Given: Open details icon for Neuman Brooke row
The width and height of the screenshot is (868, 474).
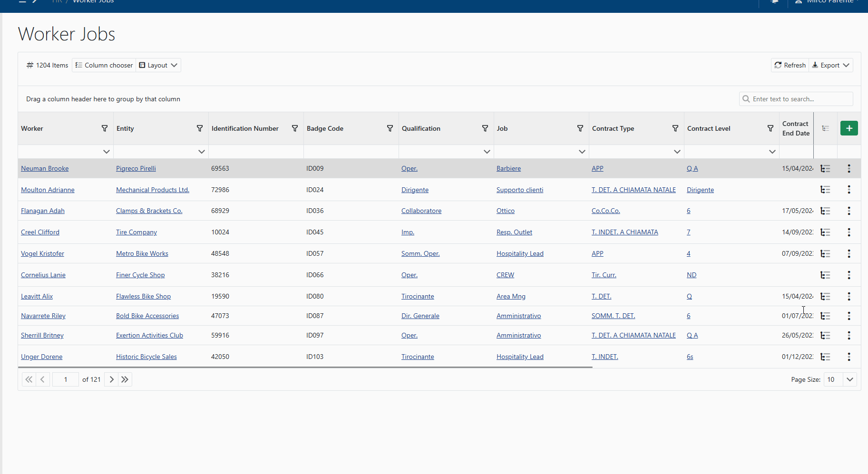Looking at the screenshot, I should (x=825, y=169).
